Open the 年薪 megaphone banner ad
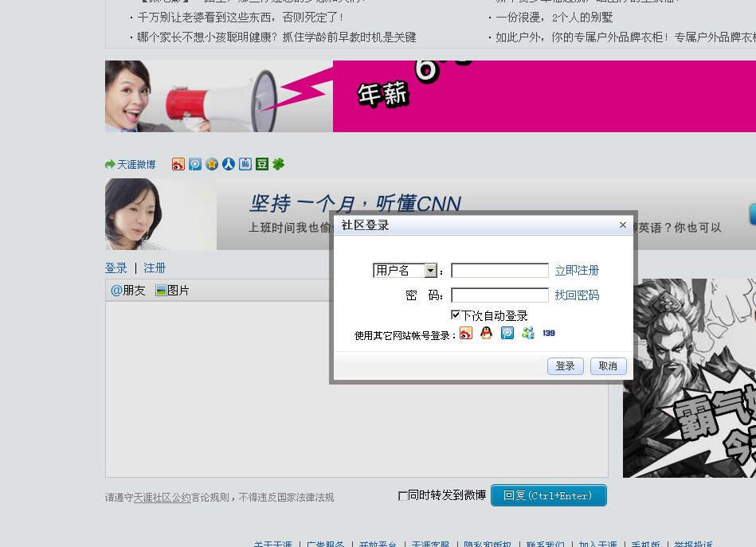 click(x=430, y=96)
